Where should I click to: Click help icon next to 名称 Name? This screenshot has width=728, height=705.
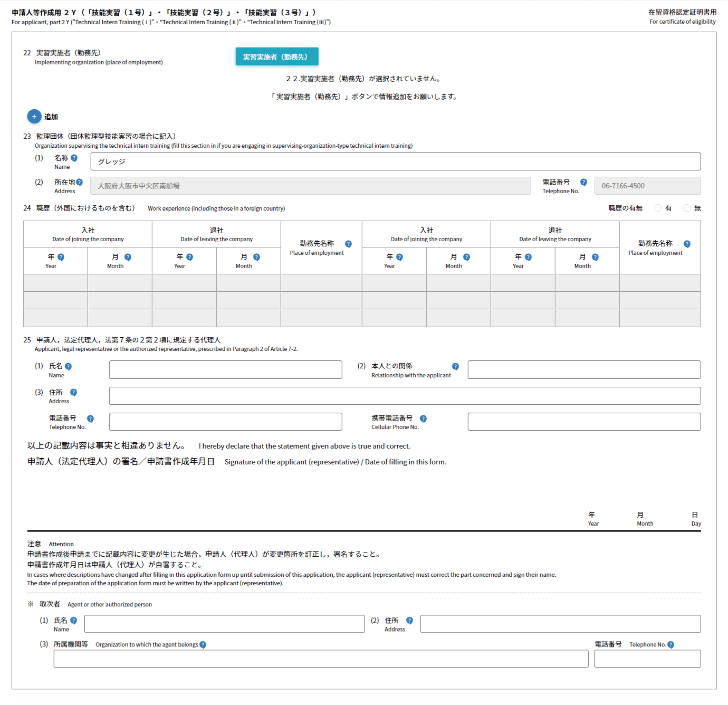[x=74, y=158]
